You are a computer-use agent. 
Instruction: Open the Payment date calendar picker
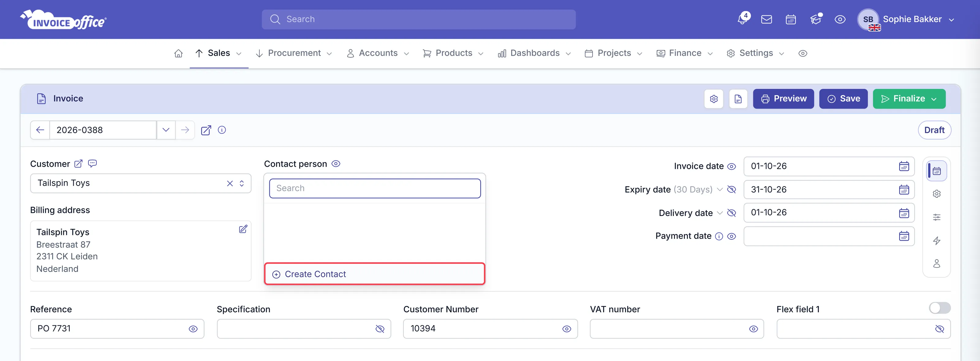pos(904,236)
